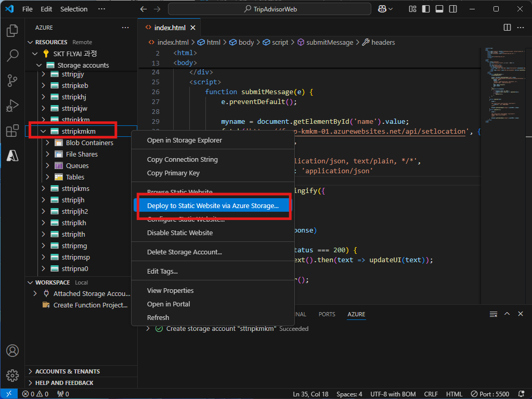Viewport: 532px width, 399px height.
Task: Open ports forwarded status item
Action: point(63,394)
